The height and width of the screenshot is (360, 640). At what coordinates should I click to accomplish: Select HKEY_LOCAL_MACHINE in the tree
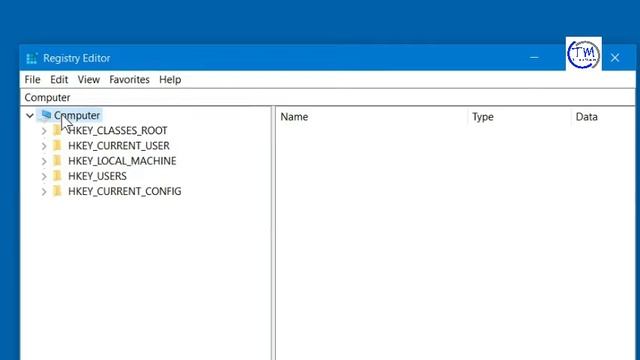[122, 161]
